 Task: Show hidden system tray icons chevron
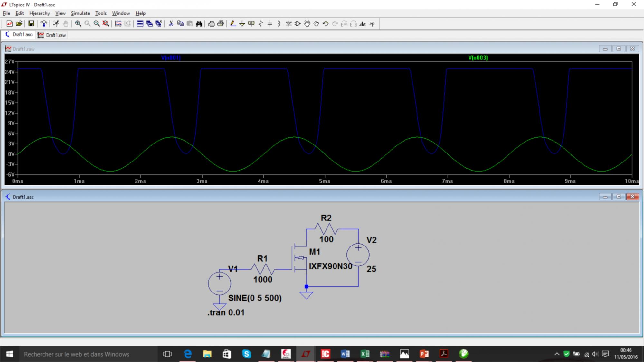[x=557, y=354]
